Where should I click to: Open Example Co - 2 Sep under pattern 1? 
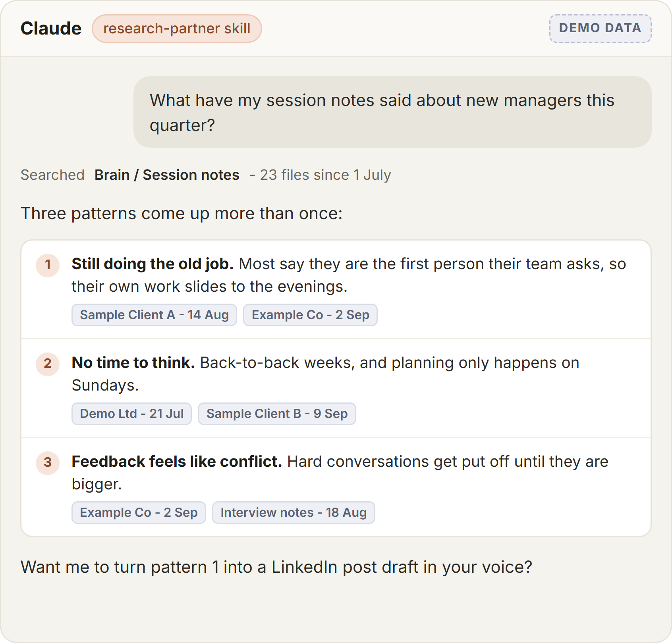coord(310,315)
